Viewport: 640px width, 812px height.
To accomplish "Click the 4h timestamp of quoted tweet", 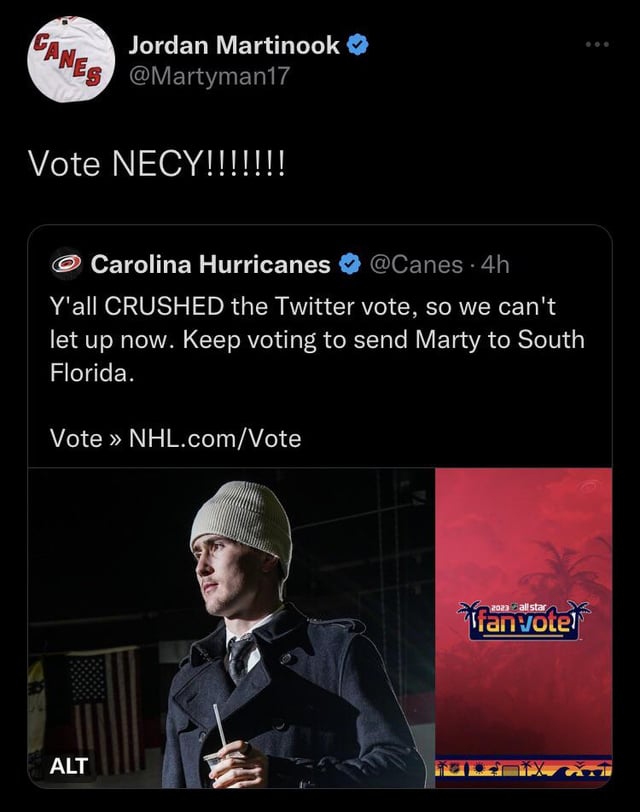I will (495, 264).
